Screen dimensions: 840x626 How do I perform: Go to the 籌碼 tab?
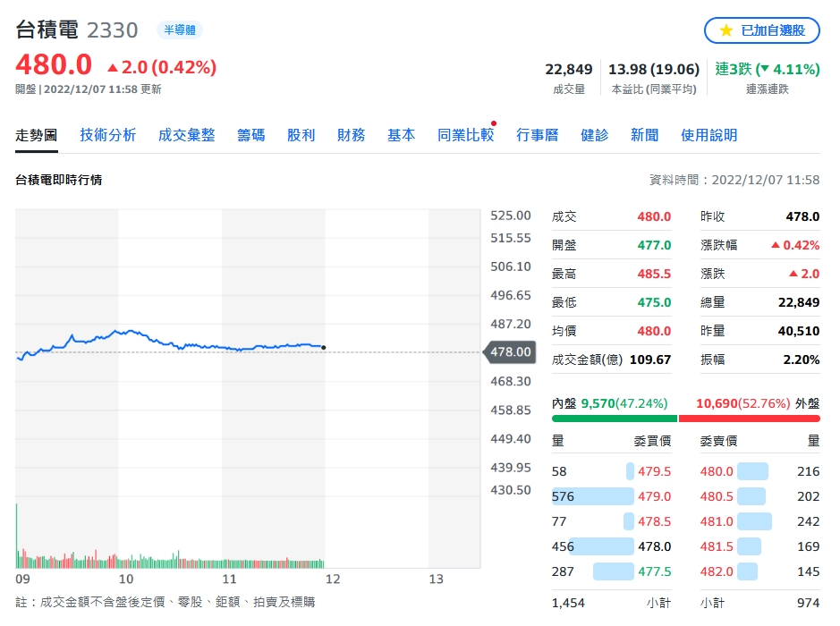point(250,135)
